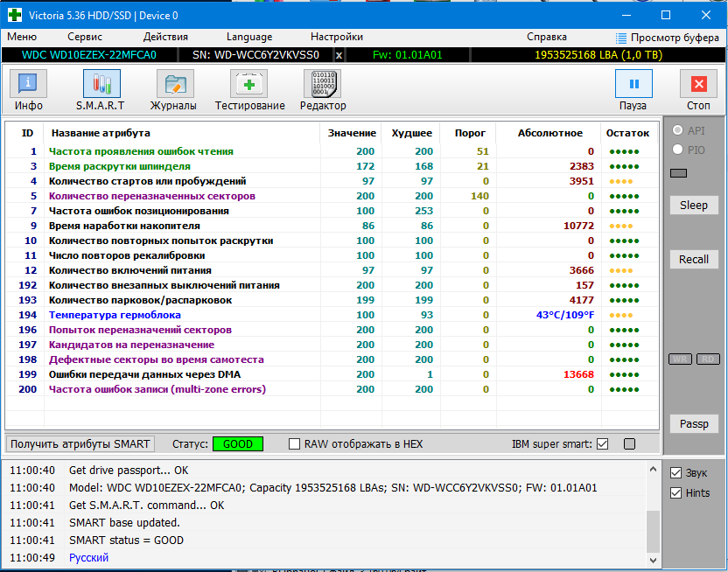Click SN: WD-WCC6Y2VKVSS0 serial label
Viewport: 728px width, 572px height.
click(x=255, y=55)
